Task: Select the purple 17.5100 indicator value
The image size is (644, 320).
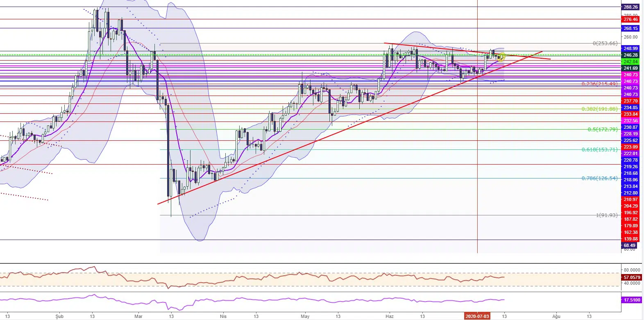Action: click(x=631, y=300)
